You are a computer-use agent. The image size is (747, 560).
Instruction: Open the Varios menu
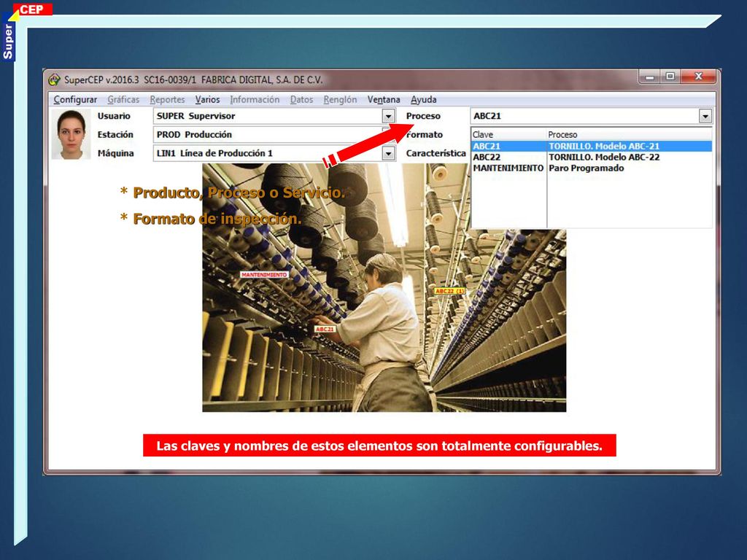[207, 99]
